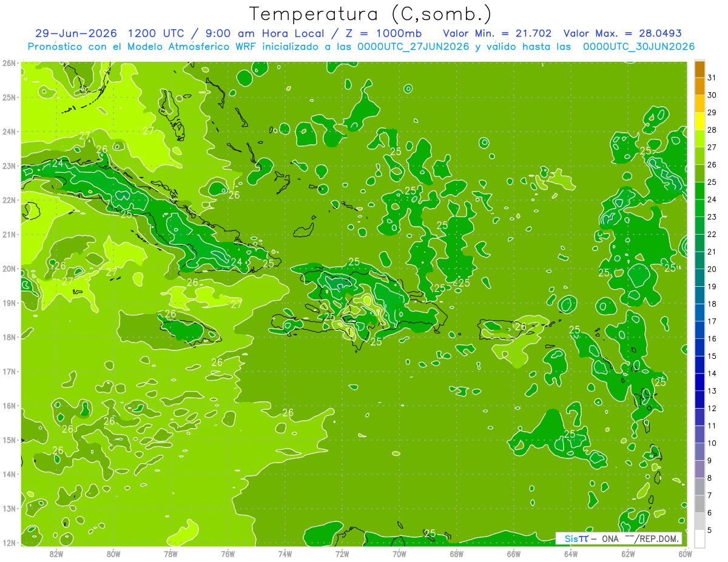Click the legend label "31"
The image size is (728, 562).
click(x=712, y=78)
